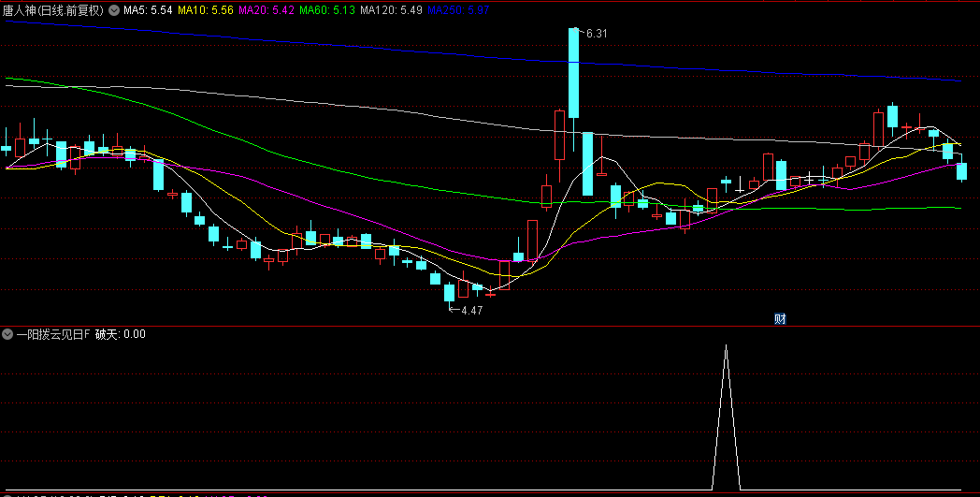Open dropdown next to 唐人神(日线.前复权) title
Viewport: 980px width, 497px height.
[114, 10]
